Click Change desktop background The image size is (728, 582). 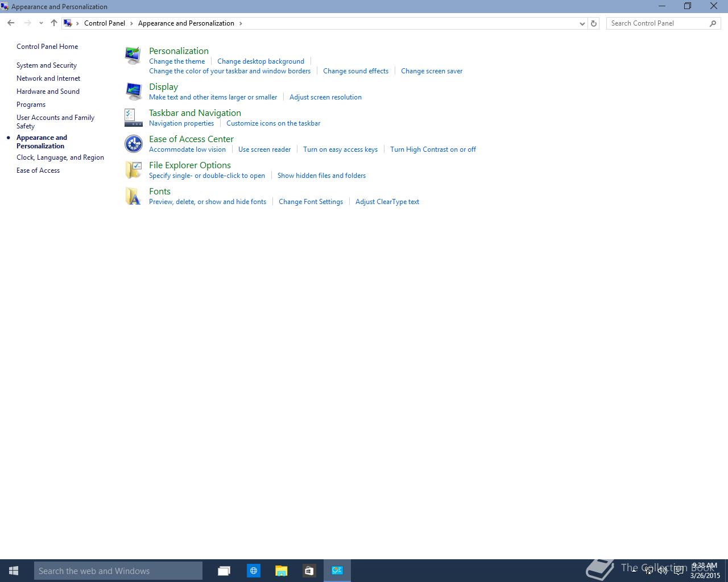[x=260, y=61]
